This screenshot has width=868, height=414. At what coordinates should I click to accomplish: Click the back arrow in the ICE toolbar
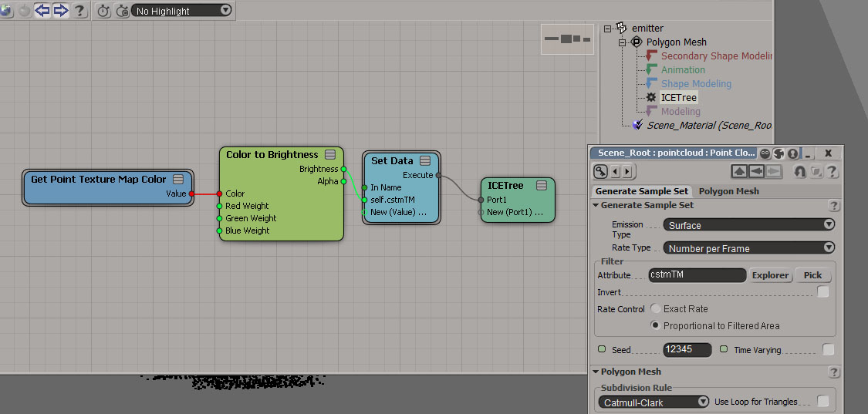pyautogui.click(x=42, y=11)
